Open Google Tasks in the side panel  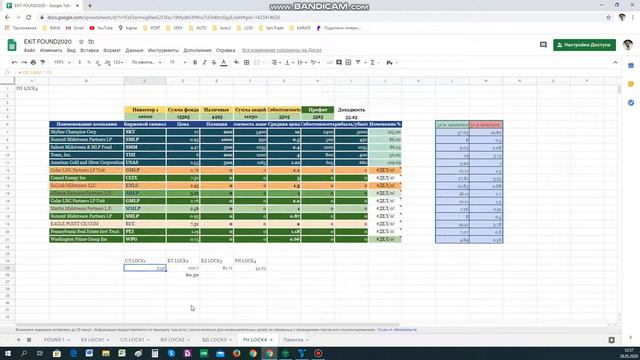pyautogui.click(x=631, y=102)
